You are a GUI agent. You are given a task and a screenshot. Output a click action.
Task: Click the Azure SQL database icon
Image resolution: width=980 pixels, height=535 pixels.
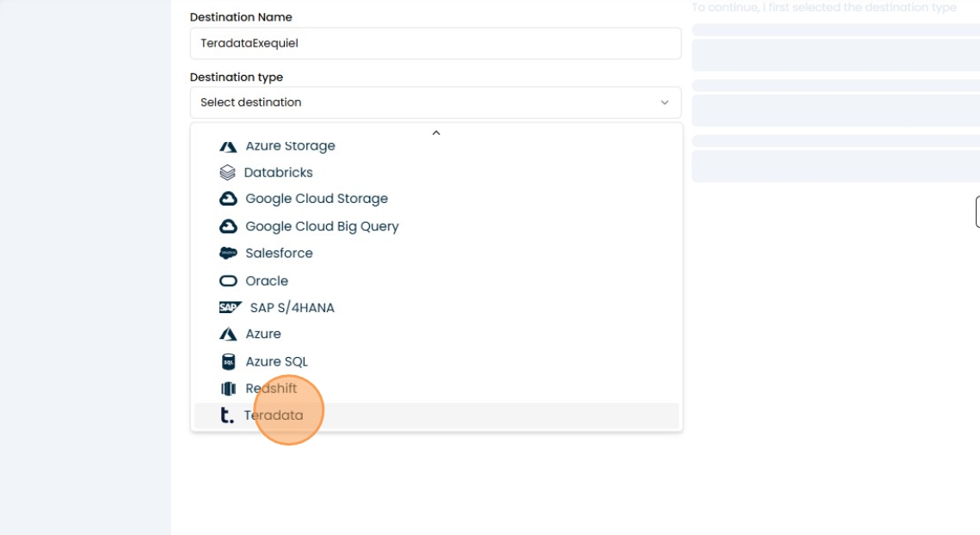pos(228,361)
